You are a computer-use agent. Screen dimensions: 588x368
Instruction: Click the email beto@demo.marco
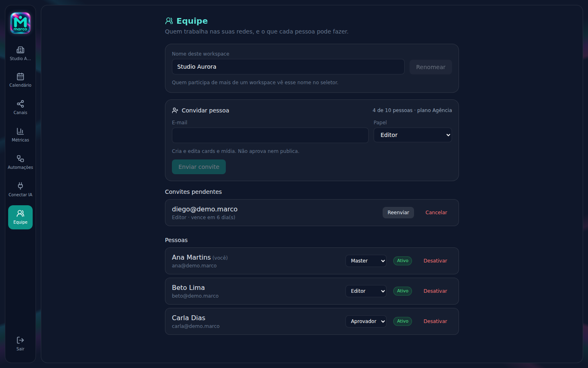[x=195, y=296]
